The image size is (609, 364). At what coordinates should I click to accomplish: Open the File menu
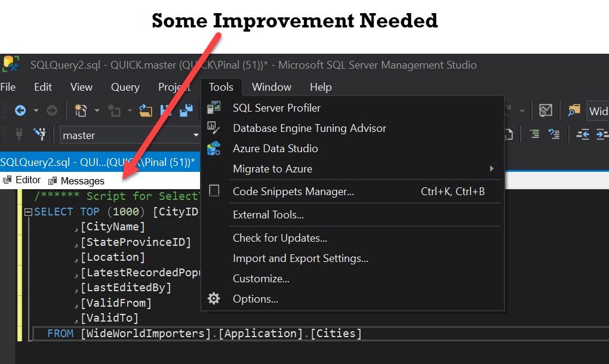8,87
